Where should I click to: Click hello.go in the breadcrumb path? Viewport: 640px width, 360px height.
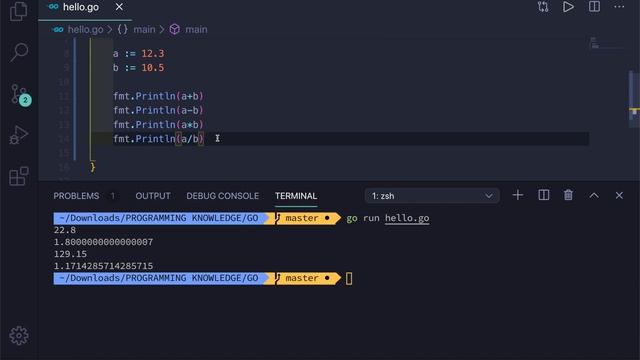[85, 29]
